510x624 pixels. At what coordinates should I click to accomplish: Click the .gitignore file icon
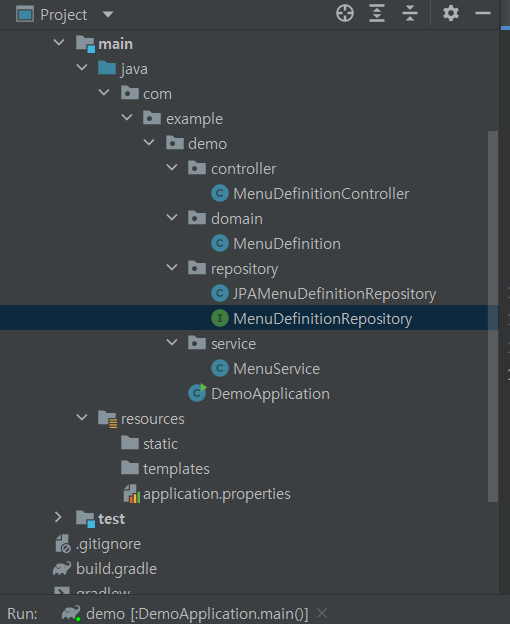pyautogui.click(x=62, y=544)
